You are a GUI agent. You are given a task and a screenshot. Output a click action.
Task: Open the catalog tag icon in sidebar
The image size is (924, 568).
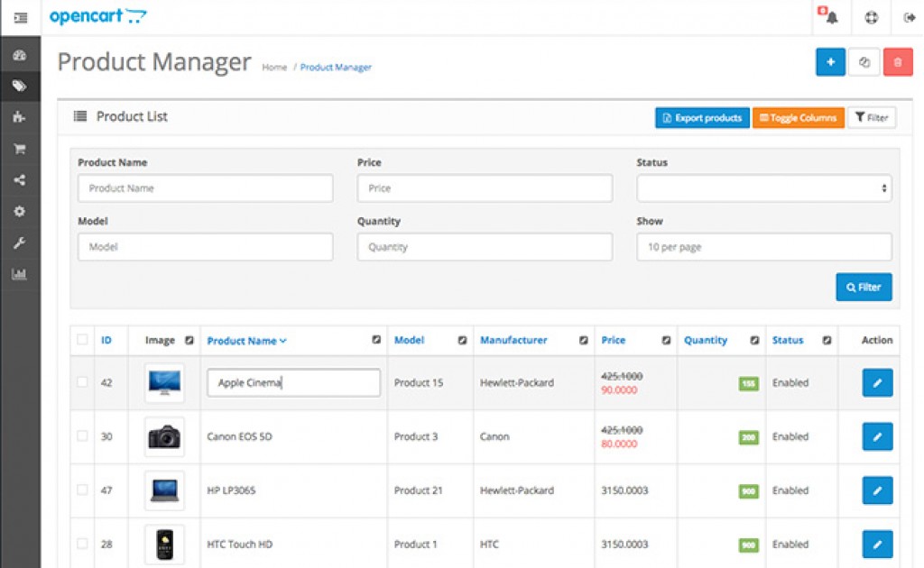(20, 87)
